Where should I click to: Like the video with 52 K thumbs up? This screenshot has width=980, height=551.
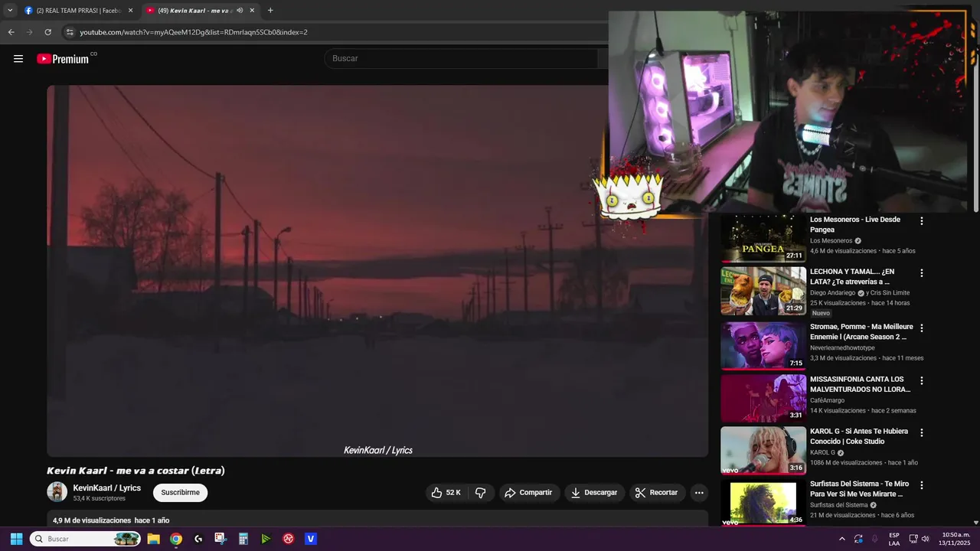click(446, 493)
